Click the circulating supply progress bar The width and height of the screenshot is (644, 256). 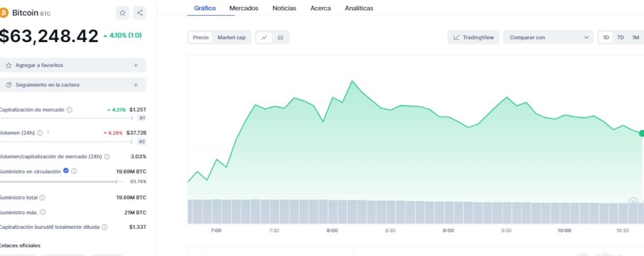(x=58, y=182)
